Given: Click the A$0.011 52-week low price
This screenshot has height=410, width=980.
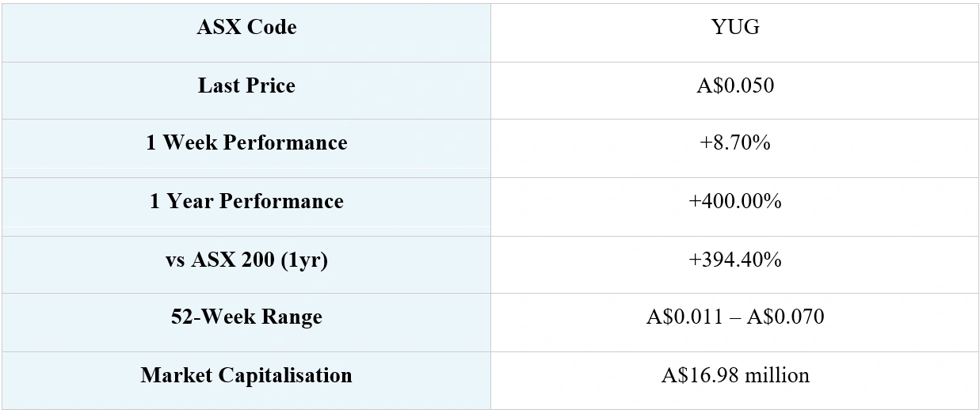Looking at the screenshot, I should [684, 317].
